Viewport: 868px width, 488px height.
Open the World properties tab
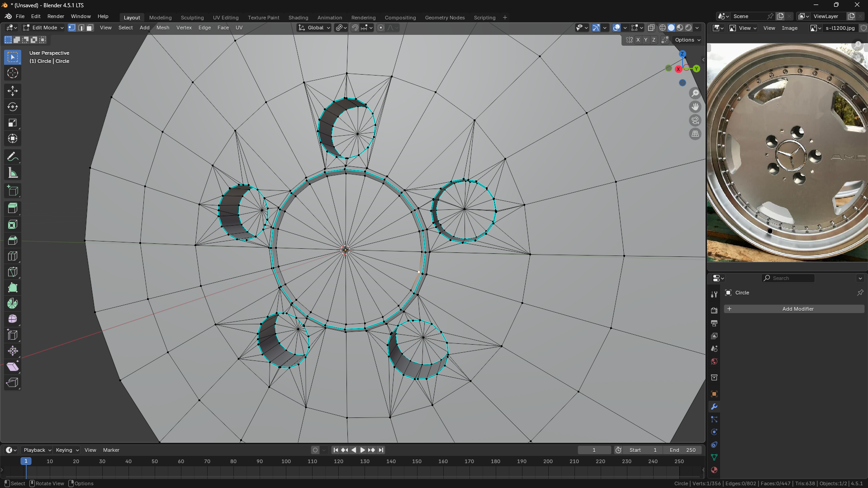(x=714, y=361)
